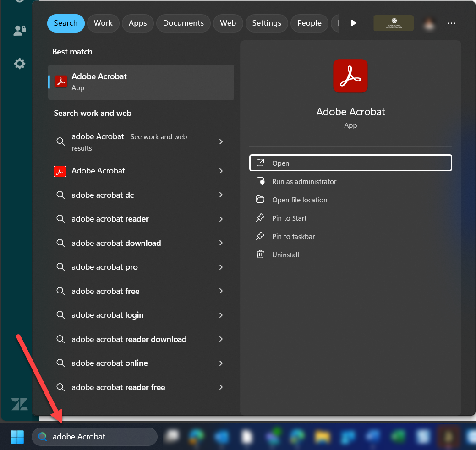This screenshot has width=476, height=450.
Task: Open the three-dot options menu
Action: (x=451, y=23)
